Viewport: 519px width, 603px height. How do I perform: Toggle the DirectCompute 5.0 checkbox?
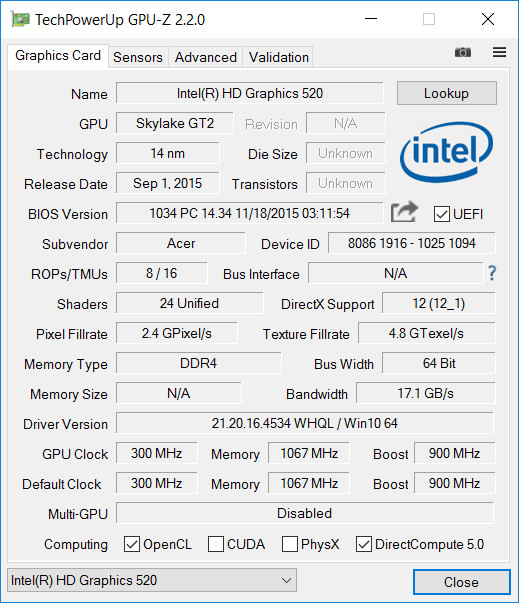tap(364, 544)
